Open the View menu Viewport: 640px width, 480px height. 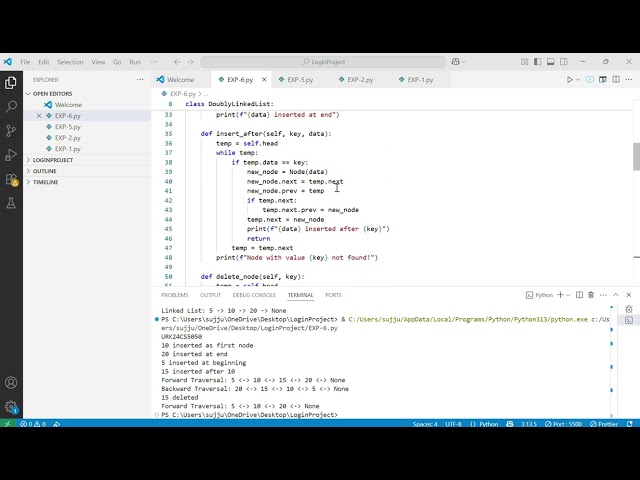click(98, 62)
